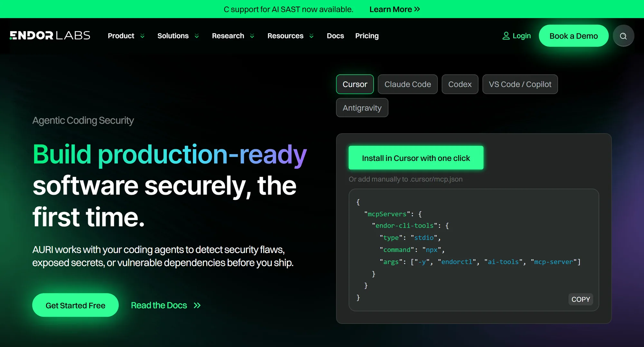Screen dimensions: 644x347
Task: Click the C support for AI SAST announcement
Action: coord(289,9)
